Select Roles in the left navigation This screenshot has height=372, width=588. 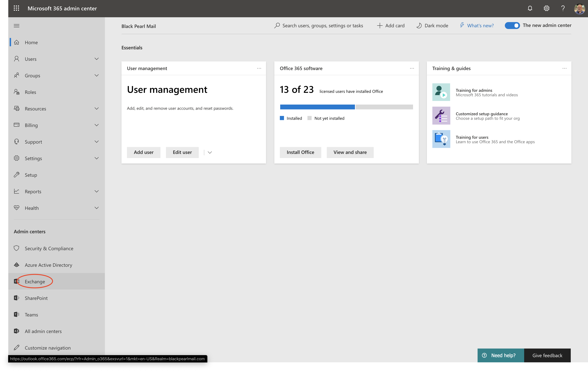(x=30, y=92)
